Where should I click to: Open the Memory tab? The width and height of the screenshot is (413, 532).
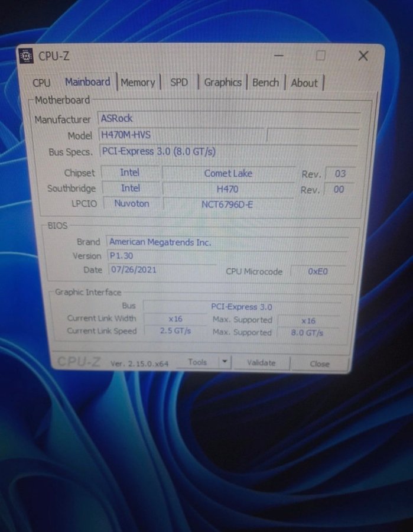138,83
